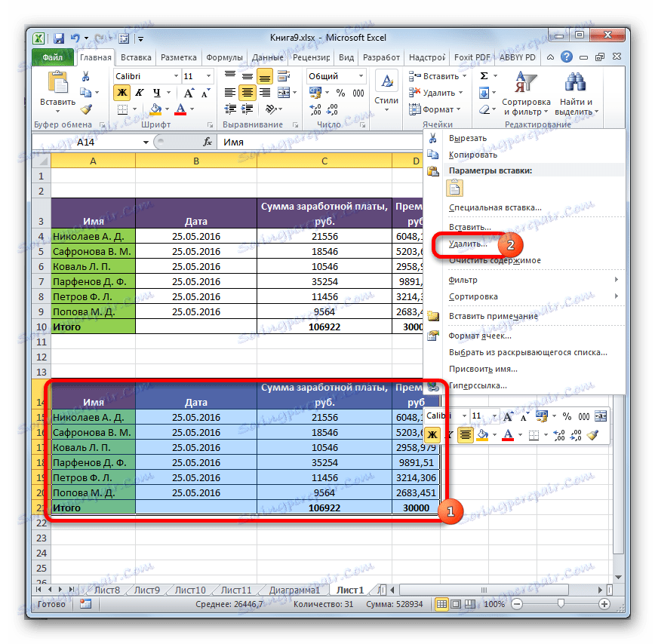Open mini toolbar font size dropdown
The image size is (655, 644).
pos(494,416)
